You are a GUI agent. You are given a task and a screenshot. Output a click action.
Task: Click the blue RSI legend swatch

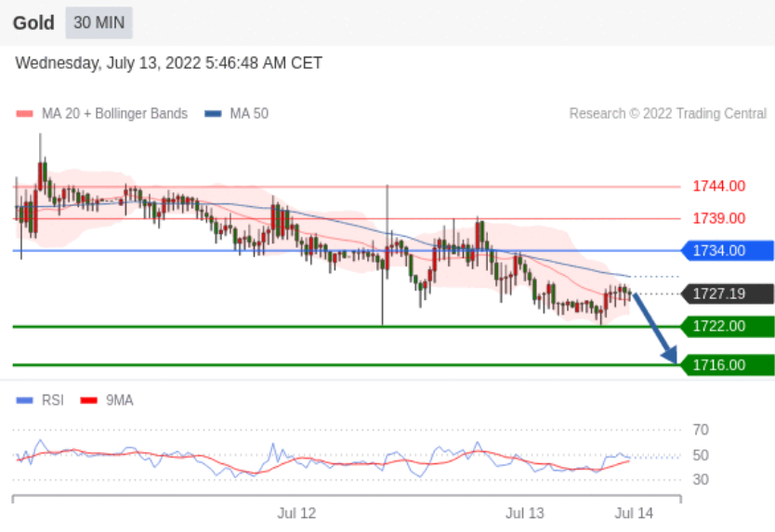(x=25, y=400)
